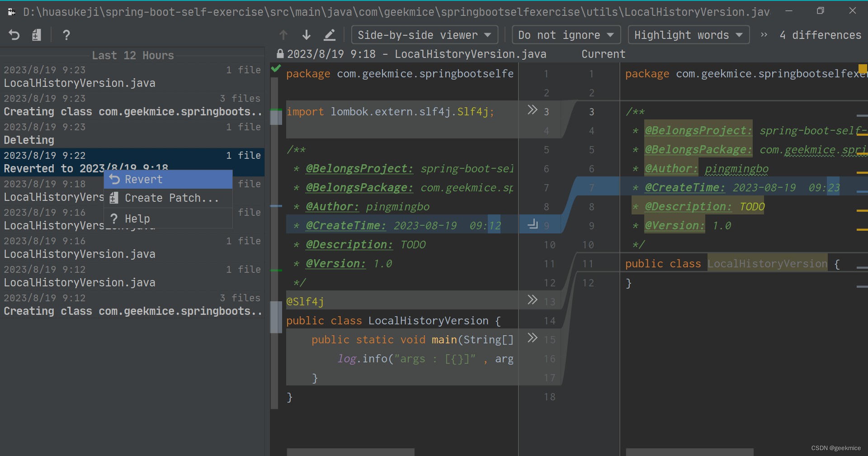Select 9:12 Creating class revision
Image resolution: width=868 pixels, height=456 pixels.
coord(132,305)
